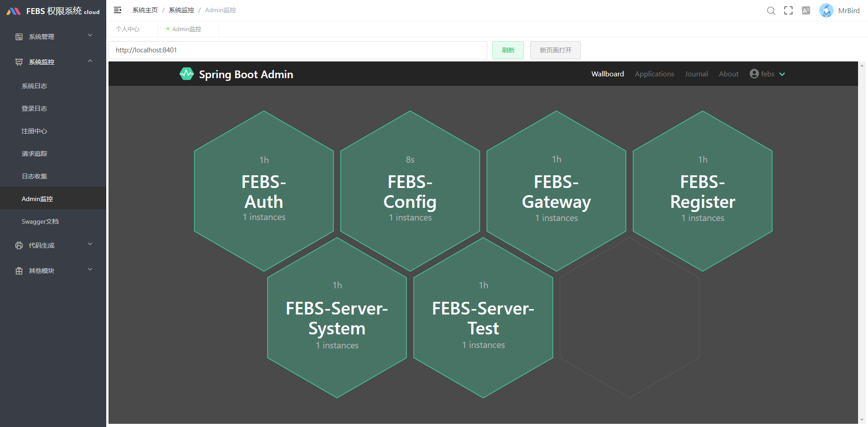Click the 其他模块 gift box icon
868x427 pixels.
pos(19,271)
